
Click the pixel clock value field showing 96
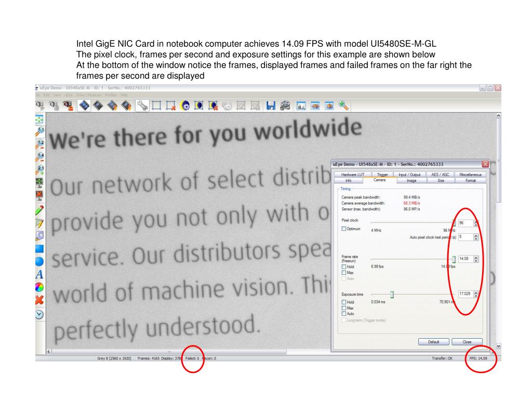(x=465, y=223)
